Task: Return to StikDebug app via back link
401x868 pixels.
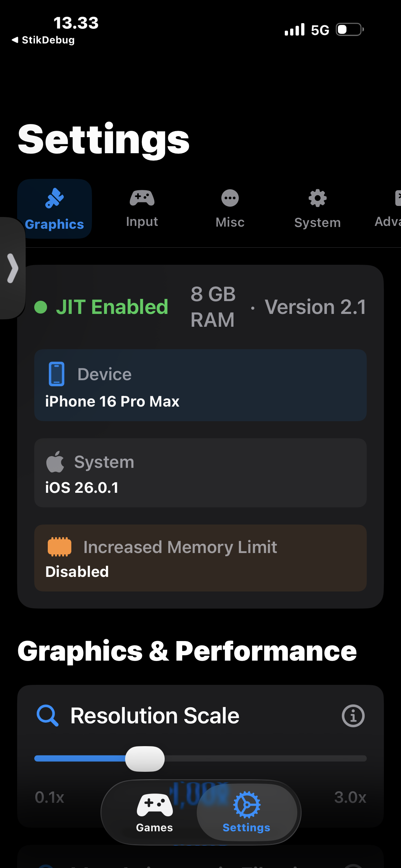Action: [43, 40]
